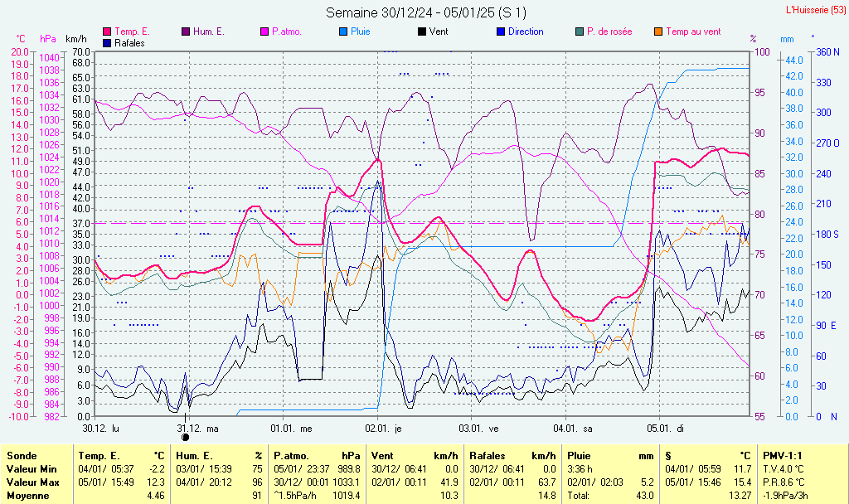Click the pressure trend "^1.5hPa/h"
The width and height of the screenshot is (849, 504).
coord(296,496)
